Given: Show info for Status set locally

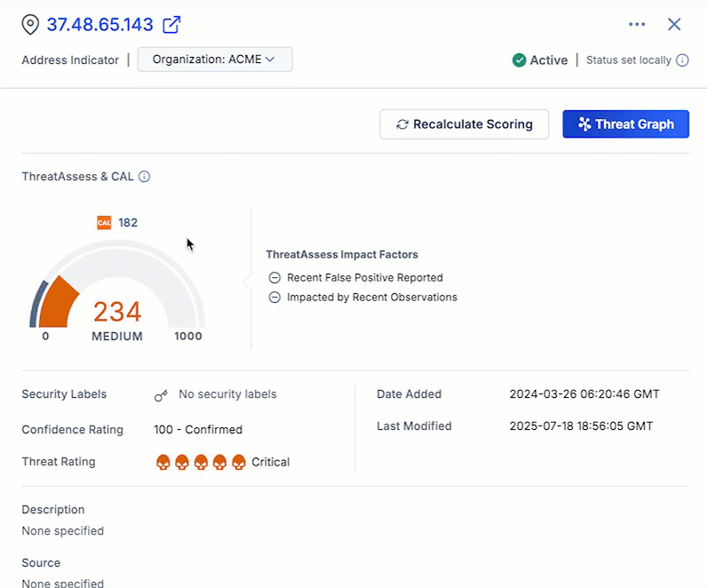Looking at the screenshot, I should [682, 60].
